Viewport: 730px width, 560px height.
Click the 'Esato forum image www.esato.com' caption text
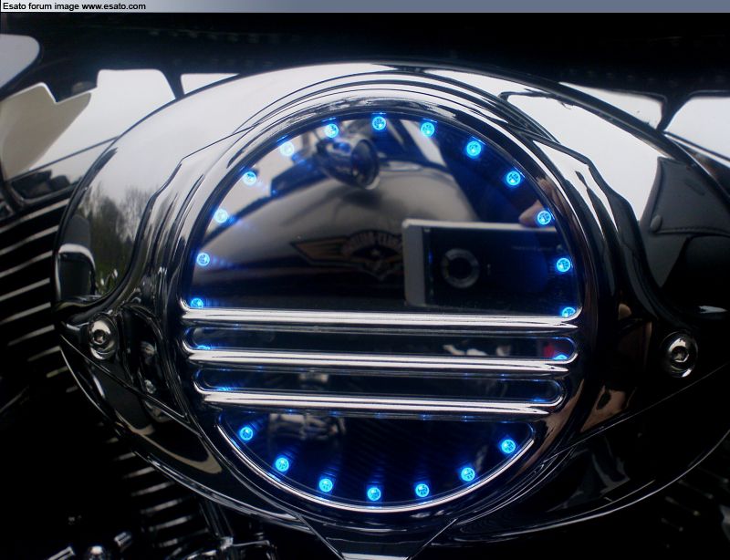(74, 6)
